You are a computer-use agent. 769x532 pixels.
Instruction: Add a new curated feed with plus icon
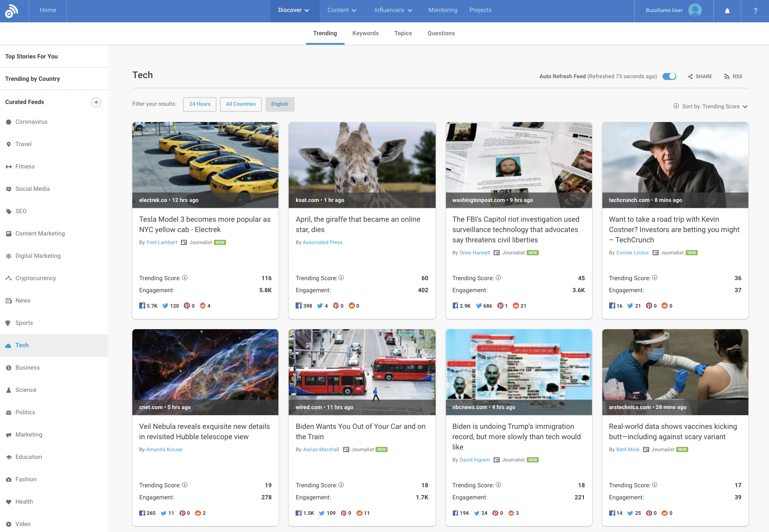coord(96,102)
